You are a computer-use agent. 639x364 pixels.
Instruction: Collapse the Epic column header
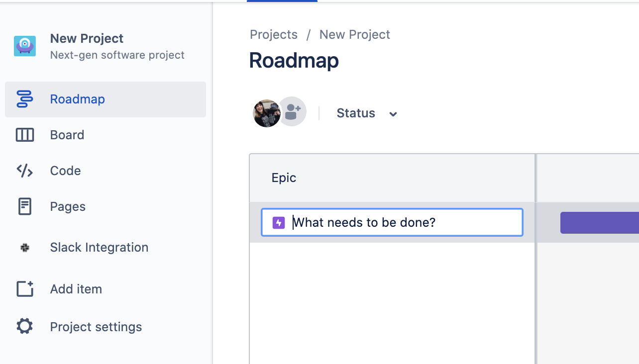(284, 178)
